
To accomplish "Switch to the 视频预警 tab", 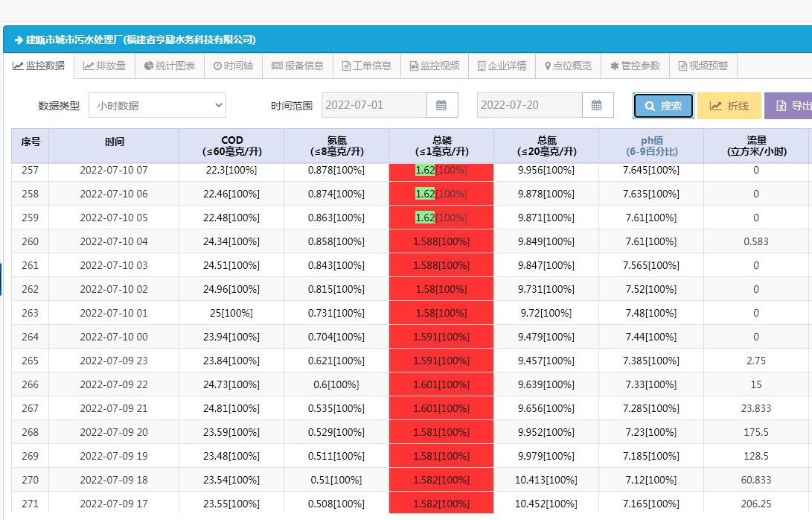I will pos(703,66).
